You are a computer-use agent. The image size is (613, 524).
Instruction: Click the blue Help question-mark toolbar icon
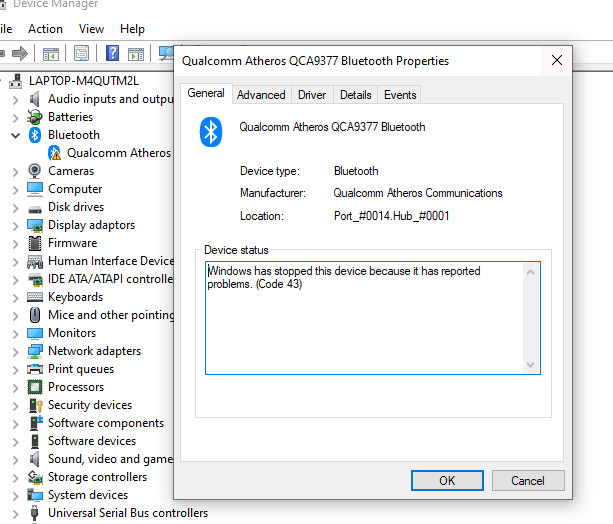pos(113,53)
